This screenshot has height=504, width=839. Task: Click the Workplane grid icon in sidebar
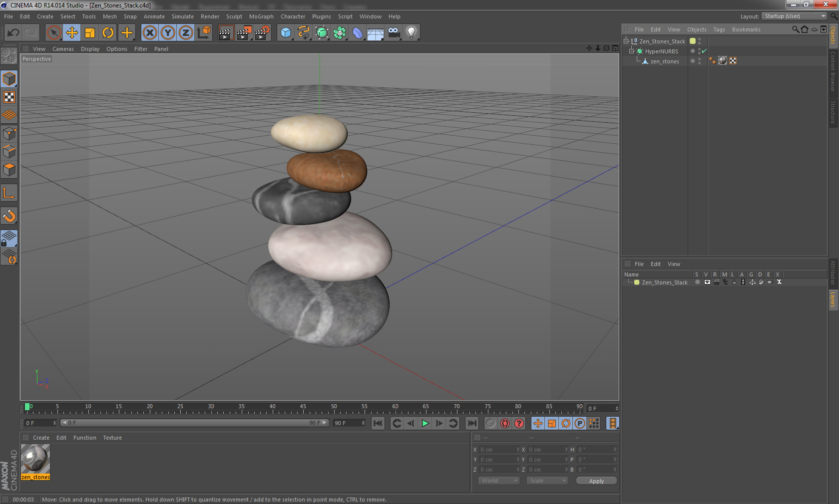pyautogui.click(x=9, y=115)
